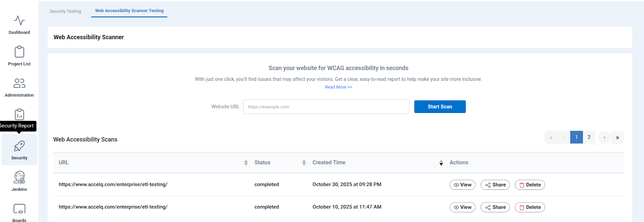Viewport: 644px width, 222px height.
Task: Select Web Accessibility Scanner Testing tab
Action: pos(129,11)
